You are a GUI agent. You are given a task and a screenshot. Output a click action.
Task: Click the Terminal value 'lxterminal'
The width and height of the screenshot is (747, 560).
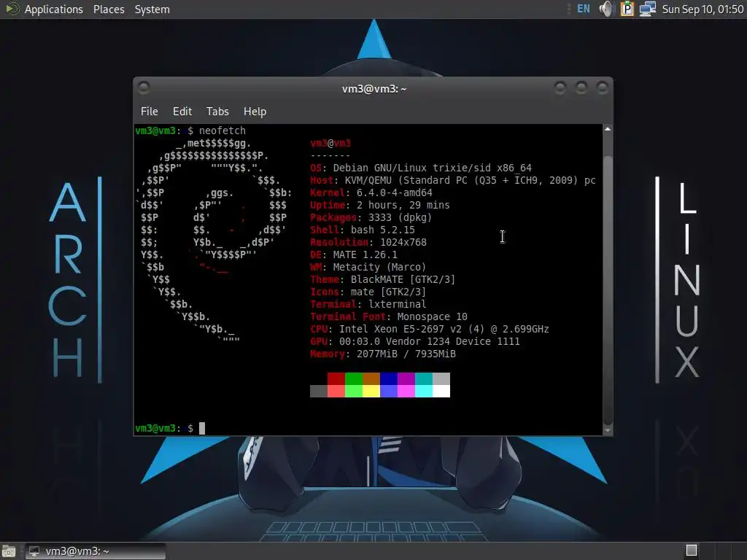click(x=398, y=304)
